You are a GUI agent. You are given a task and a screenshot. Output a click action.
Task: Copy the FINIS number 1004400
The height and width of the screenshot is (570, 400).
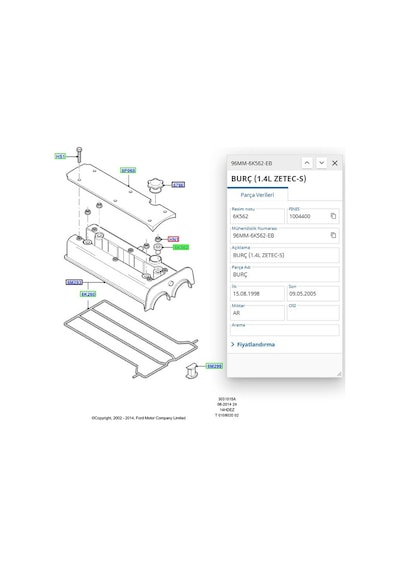coord(333,216)
